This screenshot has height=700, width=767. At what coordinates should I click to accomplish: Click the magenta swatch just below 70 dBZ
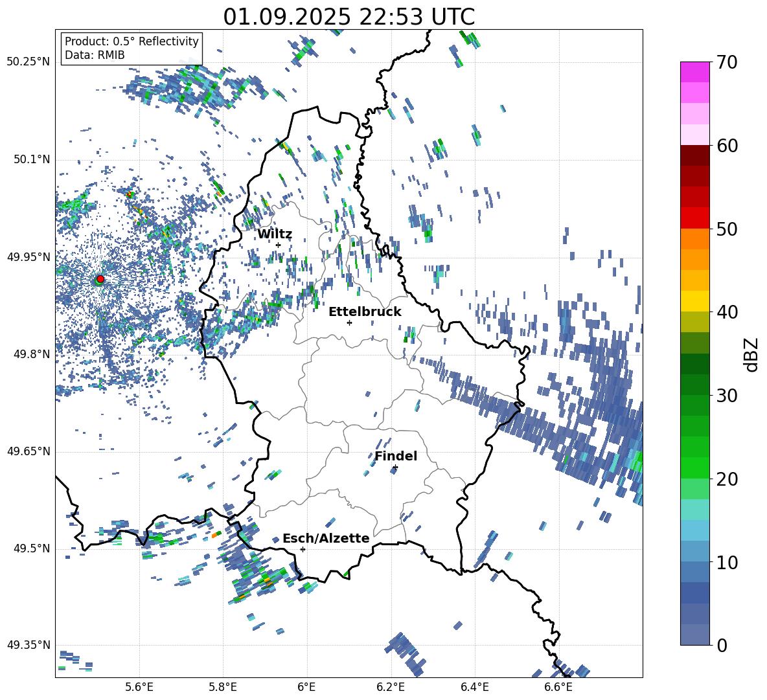(x=694, y=72)
